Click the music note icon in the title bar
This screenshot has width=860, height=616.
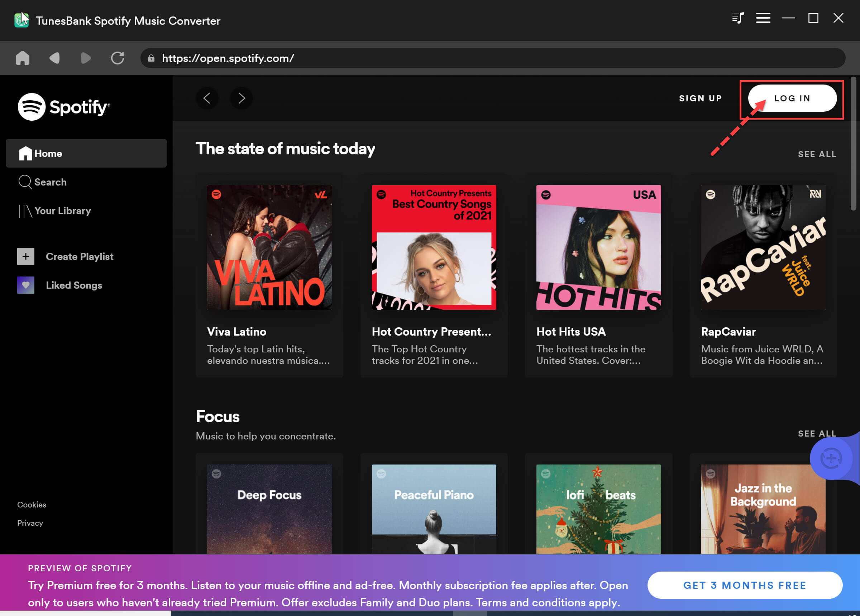click(738, 18)
